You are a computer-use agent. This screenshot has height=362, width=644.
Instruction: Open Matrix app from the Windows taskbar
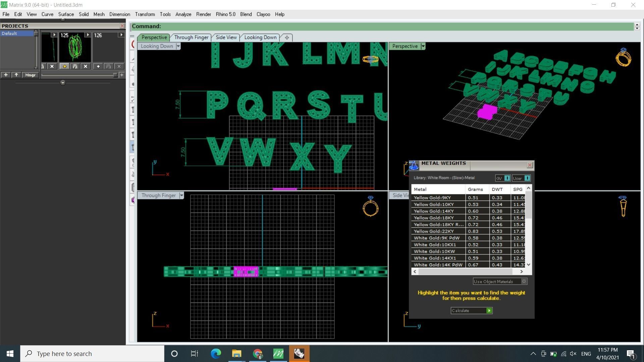coord(278,354)
